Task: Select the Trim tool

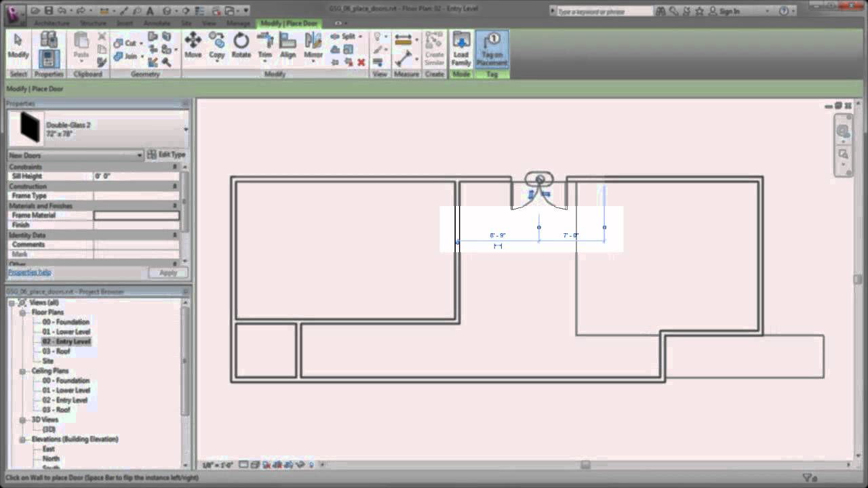Action: click(x=264, y=45)
